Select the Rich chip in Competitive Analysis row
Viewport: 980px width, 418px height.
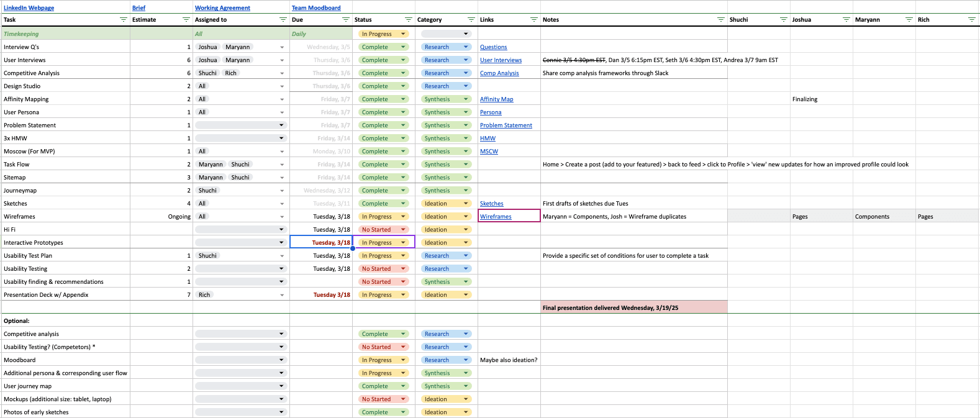[x=230, y=73]
